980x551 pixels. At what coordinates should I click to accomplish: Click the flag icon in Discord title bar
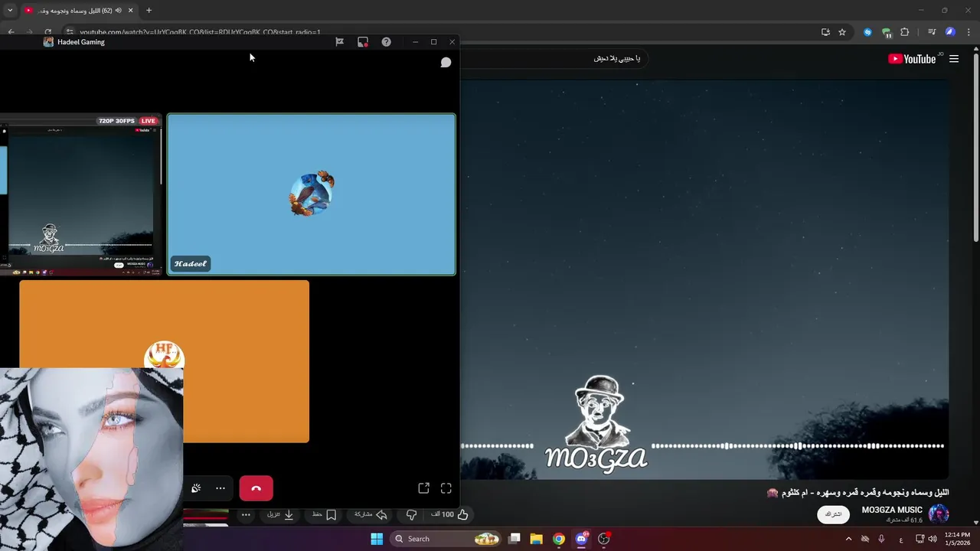339,42
